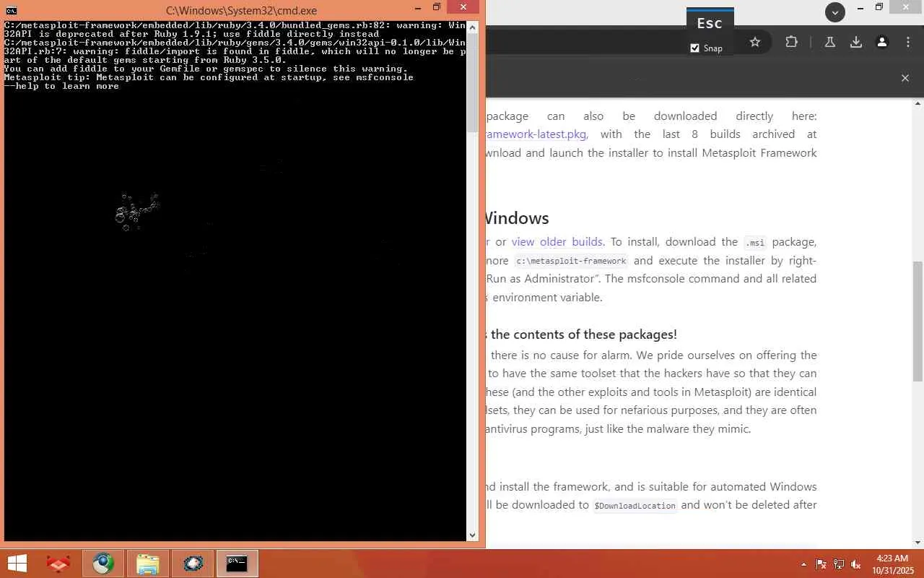Show browser downloads
The image size is (924, 578).
[x=856, y=42]
